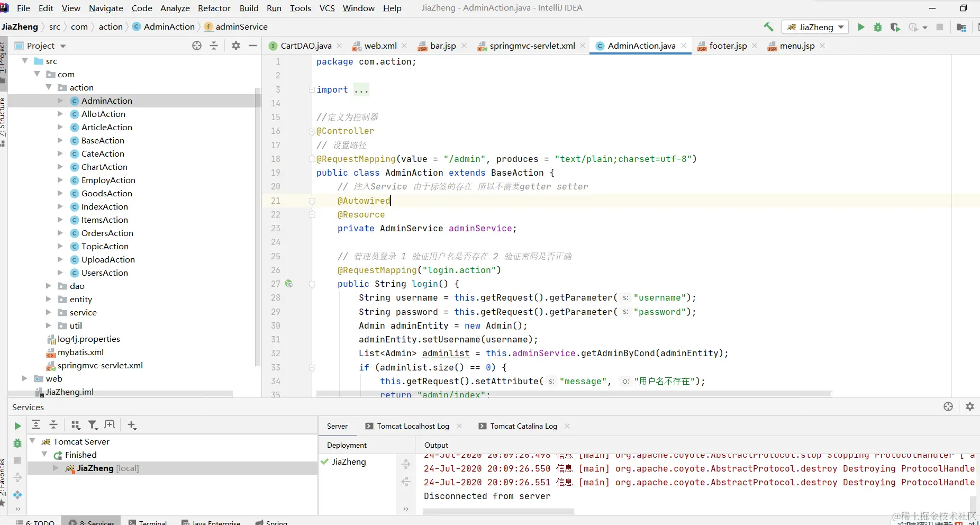Viewport: 980px width, 525px height.
Task: Add a service with the plus icon
Action: coord(132,424)
